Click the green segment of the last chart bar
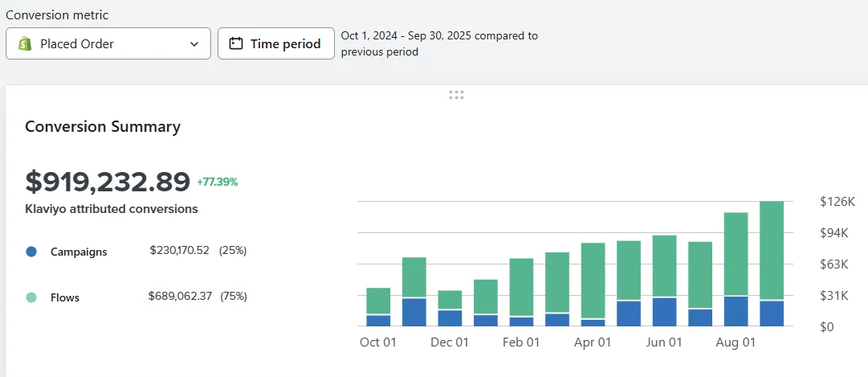The image size is (868, 377). (x=772, y=249)
